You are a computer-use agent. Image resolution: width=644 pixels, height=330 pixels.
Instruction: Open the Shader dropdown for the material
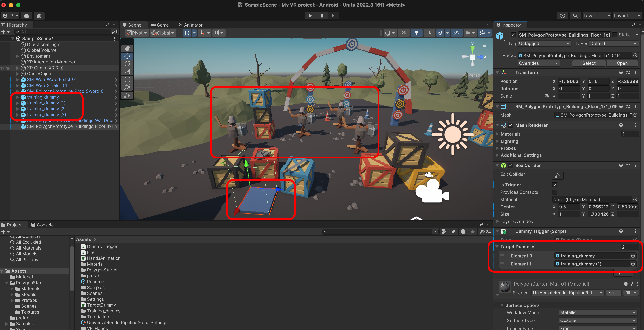pyautogui.click(x=567, y=292)
